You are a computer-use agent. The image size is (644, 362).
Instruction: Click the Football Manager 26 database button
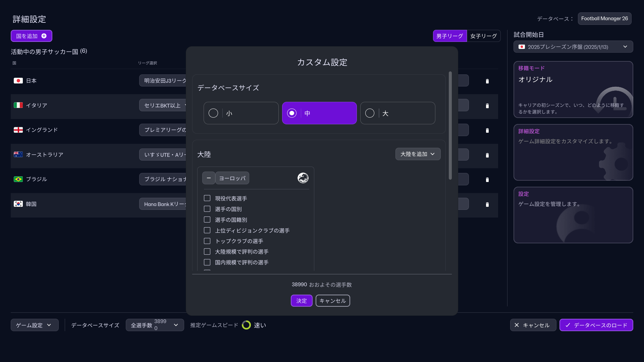coord(604,19)
